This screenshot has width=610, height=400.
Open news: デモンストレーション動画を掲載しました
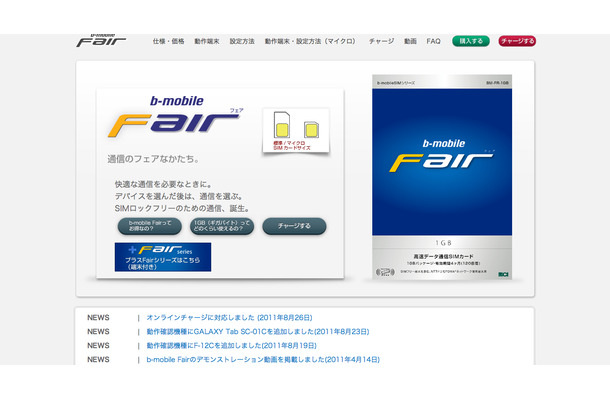[263, 360]
